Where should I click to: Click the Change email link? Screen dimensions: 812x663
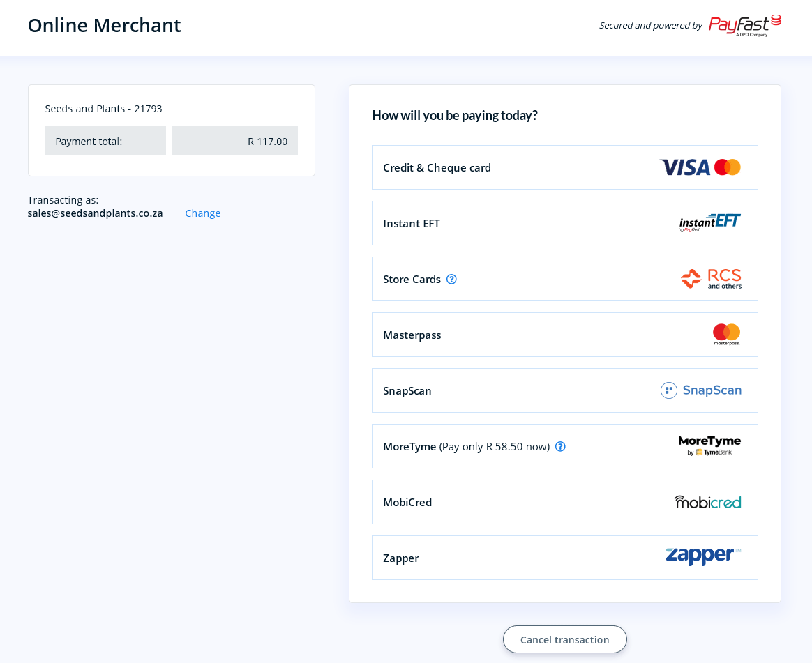pos(202,213)
